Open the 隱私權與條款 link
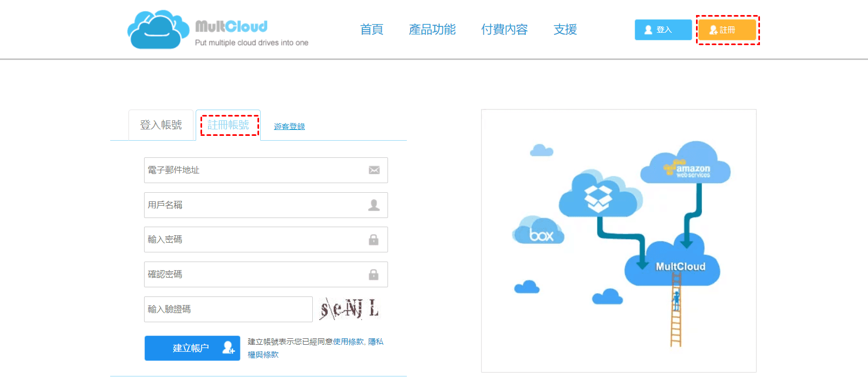Viewport: 868px width, 377px height. click(x=315, y=348)
